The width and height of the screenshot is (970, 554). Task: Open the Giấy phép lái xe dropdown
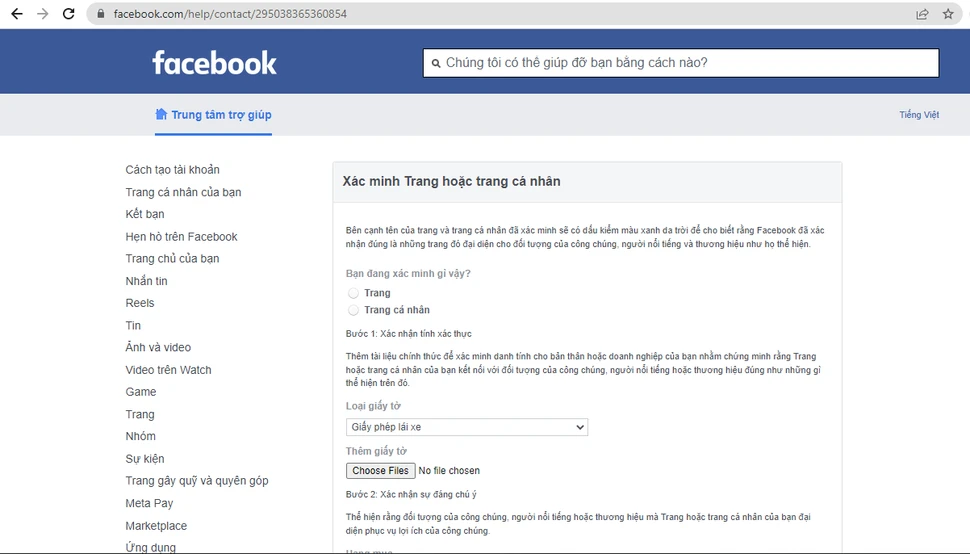[467, 427]
